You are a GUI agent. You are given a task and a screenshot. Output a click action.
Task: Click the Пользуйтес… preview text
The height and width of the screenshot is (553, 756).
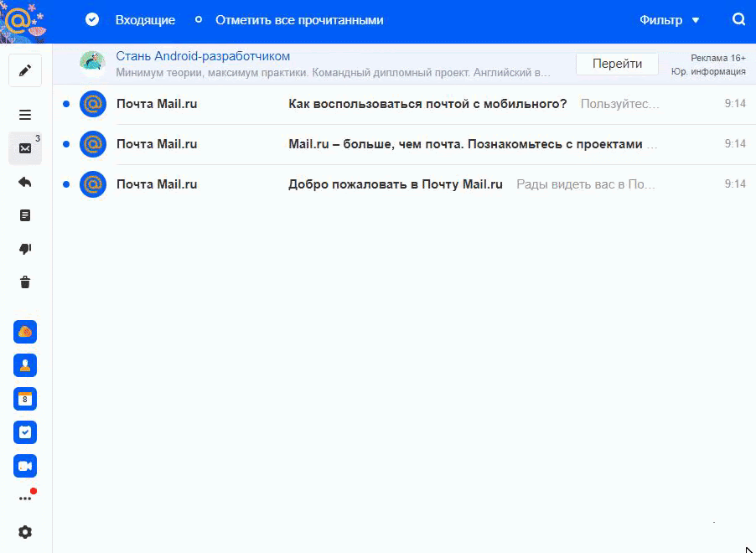[619, 104]
